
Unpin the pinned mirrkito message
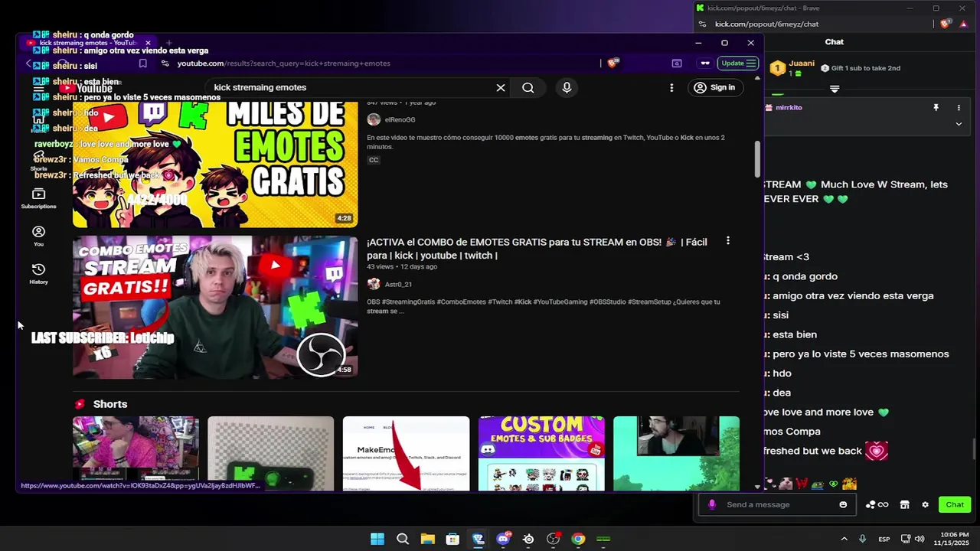click(x=936, y=108)
